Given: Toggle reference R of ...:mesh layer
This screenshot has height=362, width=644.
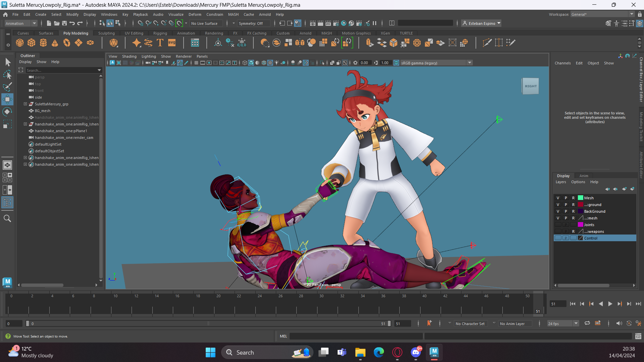Looking at the screenshot, I should 574,218.
